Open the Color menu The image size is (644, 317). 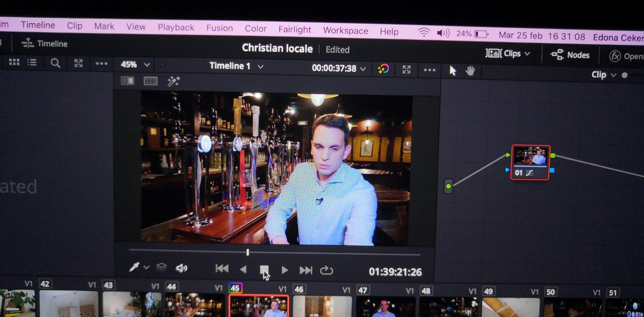point(255,28)
